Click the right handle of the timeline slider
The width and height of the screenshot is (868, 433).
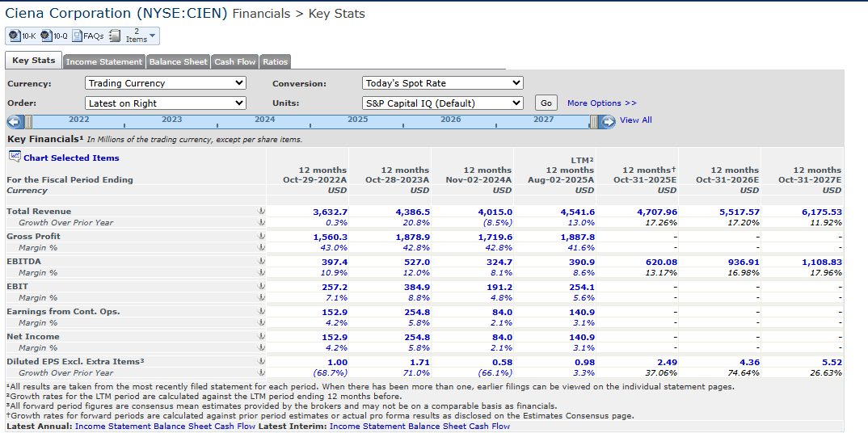594,122
